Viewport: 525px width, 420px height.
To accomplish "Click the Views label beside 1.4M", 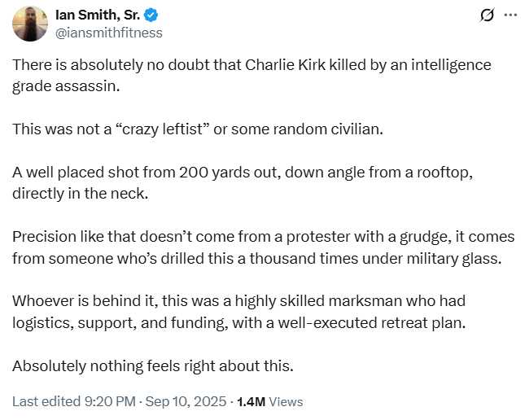I will pyautogui.click(x=286, y=401).
